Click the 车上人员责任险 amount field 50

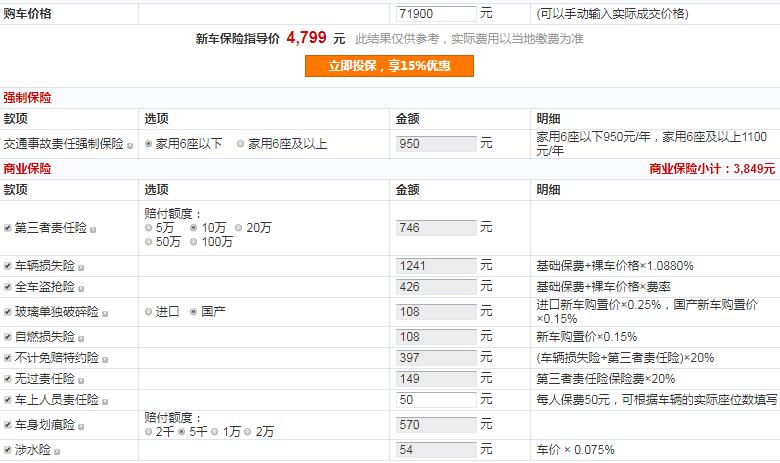[436, 400]
